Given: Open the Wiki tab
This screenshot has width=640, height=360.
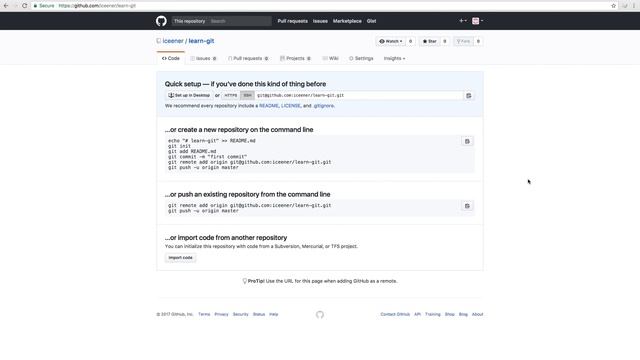Looking at the screenshot, I should click(x=331, y=58).
